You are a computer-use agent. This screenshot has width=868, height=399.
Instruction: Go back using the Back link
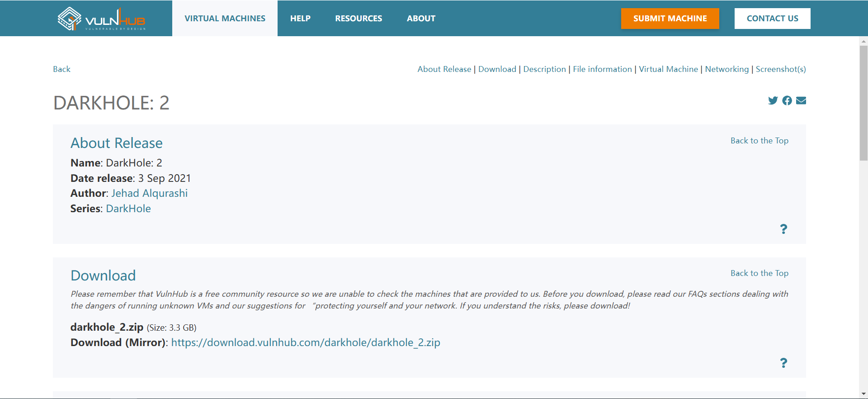point(61,69)
